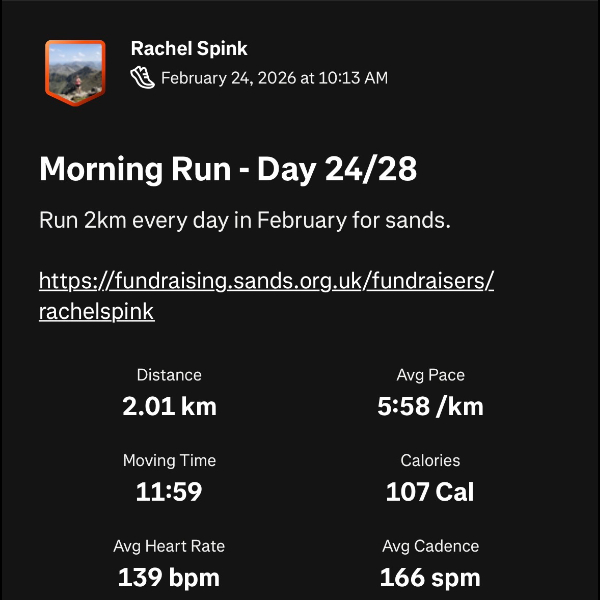Click the Distance stat label
The width and height of the screenshot is (600, 600).
(x=169, y=375)
